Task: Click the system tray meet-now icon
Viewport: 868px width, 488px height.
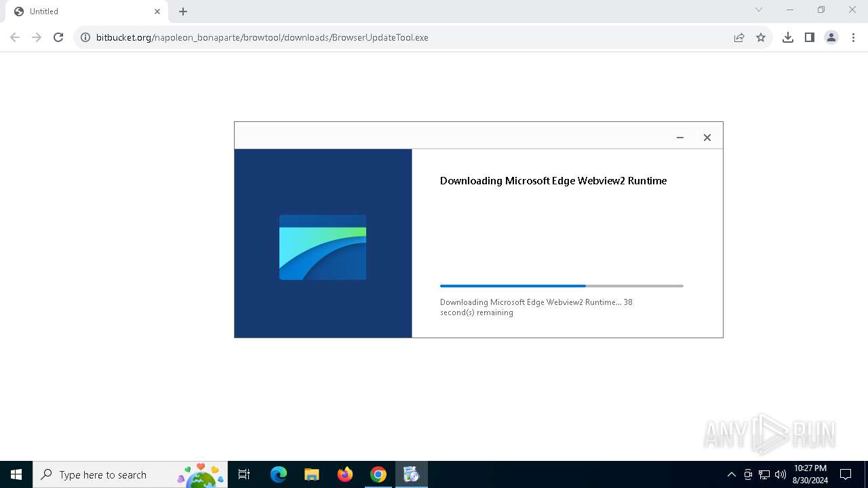Action: (748, 474)
